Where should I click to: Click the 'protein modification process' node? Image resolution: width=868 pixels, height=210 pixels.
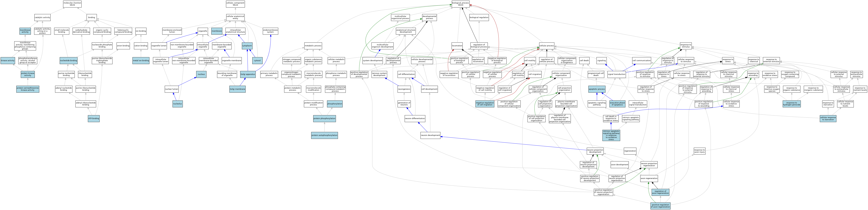point(313,104)
